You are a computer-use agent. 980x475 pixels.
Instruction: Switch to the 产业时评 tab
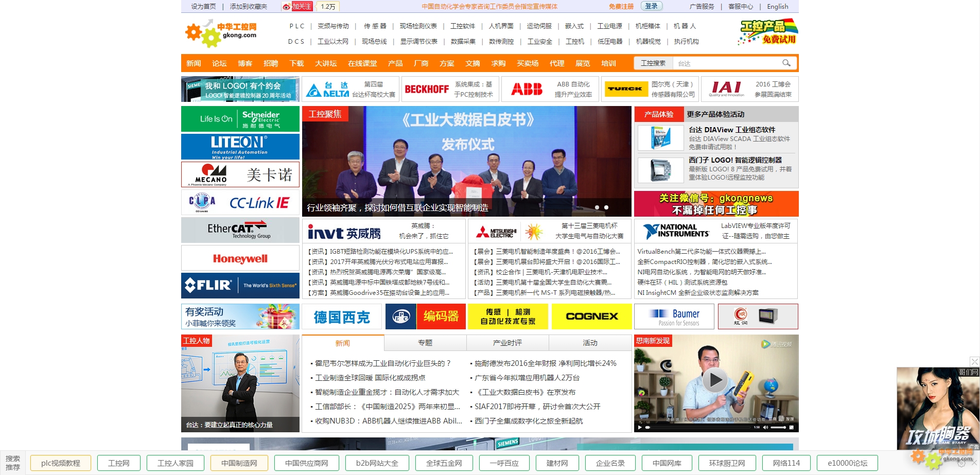point(507,343)
